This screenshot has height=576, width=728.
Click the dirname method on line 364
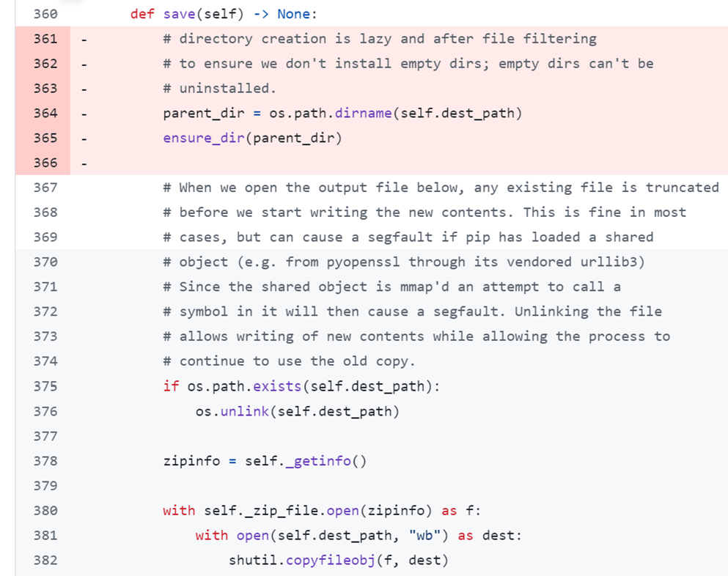(x=363, y=114)
